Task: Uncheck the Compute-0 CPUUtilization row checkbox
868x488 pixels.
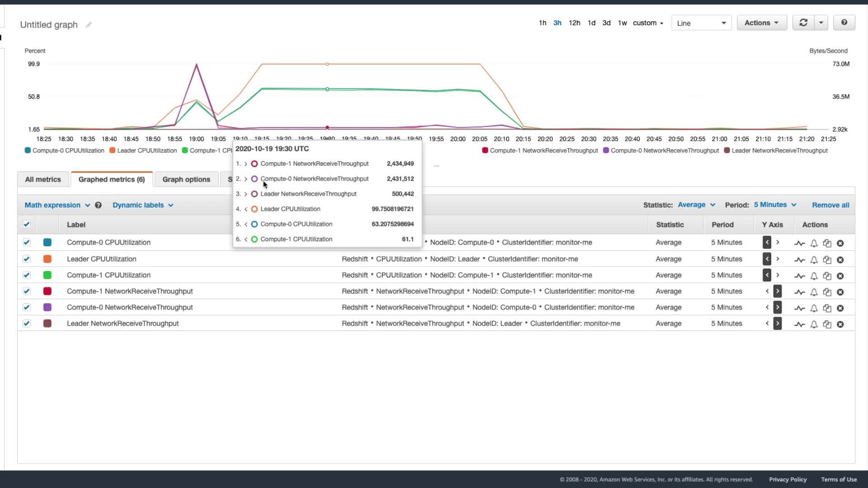Action: [x=27, y=243]
